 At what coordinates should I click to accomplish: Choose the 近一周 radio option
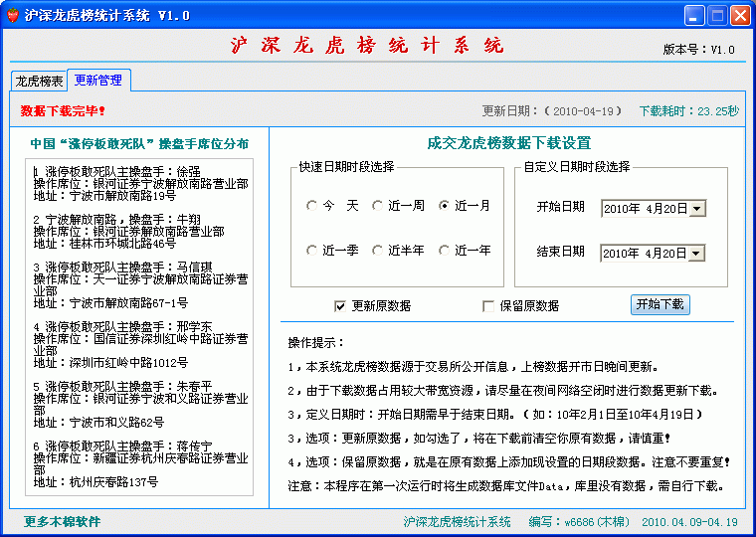coord(398,206)
